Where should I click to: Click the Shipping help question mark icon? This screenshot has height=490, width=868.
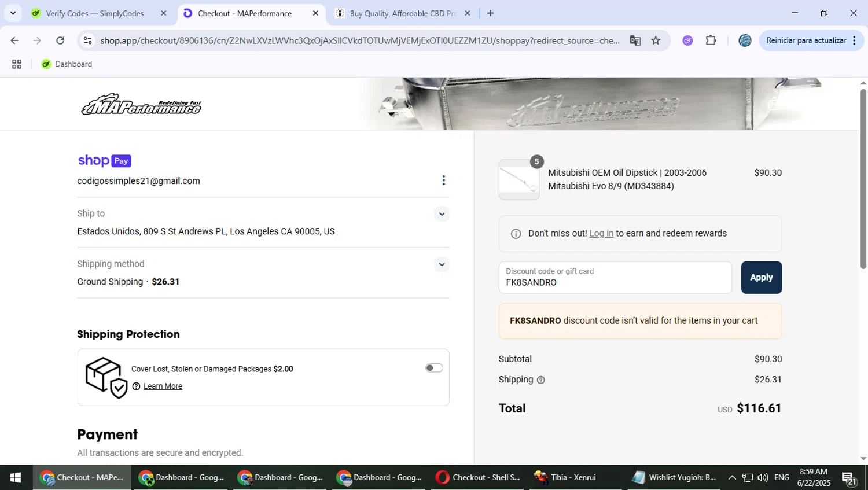[541, 380]
